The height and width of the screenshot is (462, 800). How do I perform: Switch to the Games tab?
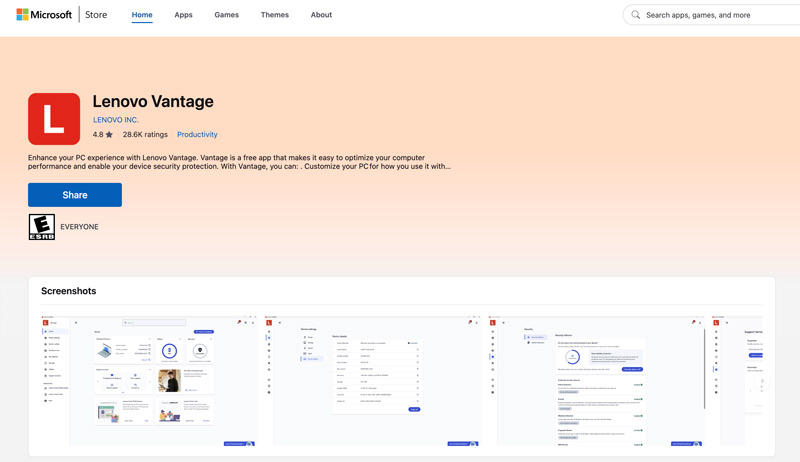pos(227,15)
